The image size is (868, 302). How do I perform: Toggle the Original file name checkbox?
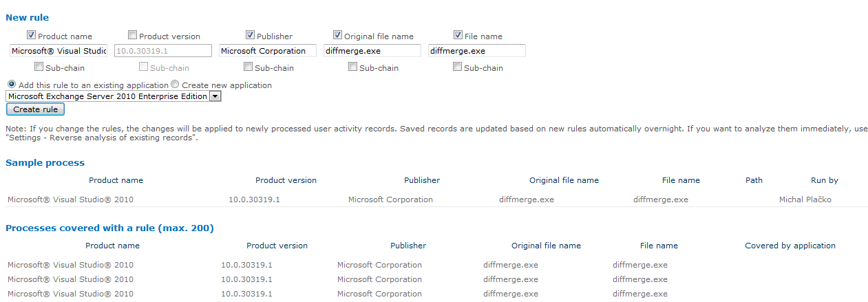pos(337,35)
